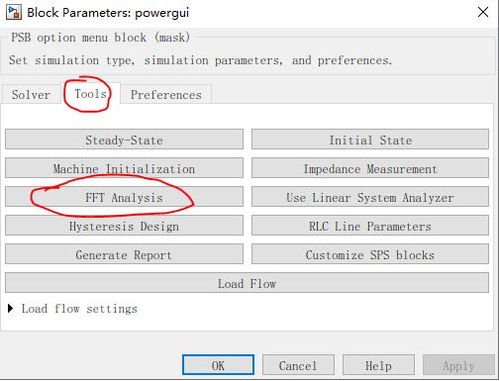This screenshot has height=381, width=499.
Task: Launch the Load Flow tool
Action: (247, 283)
